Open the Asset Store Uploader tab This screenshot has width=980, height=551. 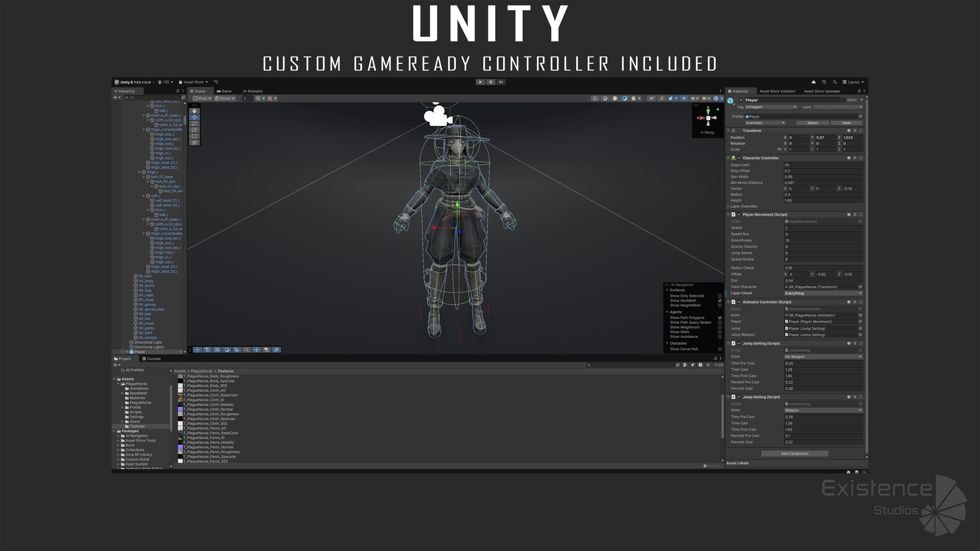click(x=822, y=91)
